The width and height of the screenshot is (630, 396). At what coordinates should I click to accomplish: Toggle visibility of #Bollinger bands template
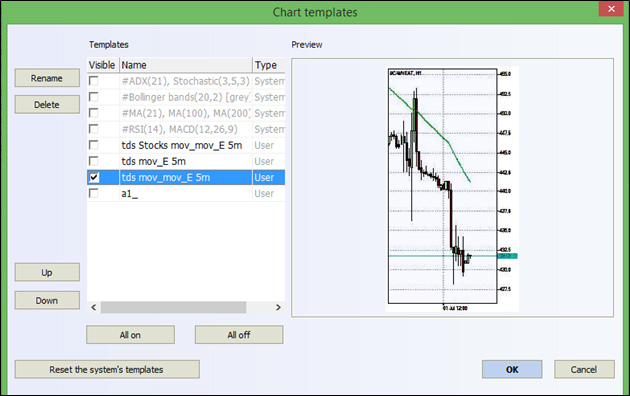tap(94, 97)
